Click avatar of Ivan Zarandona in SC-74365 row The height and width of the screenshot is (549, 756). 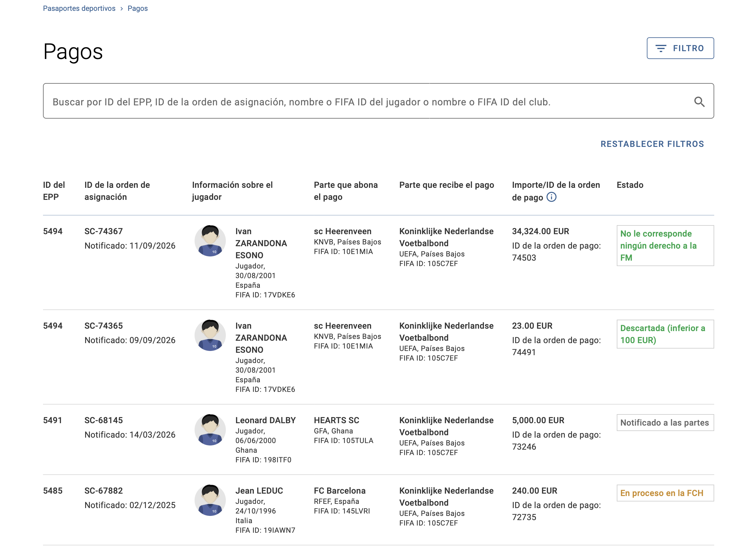(210, 335)
